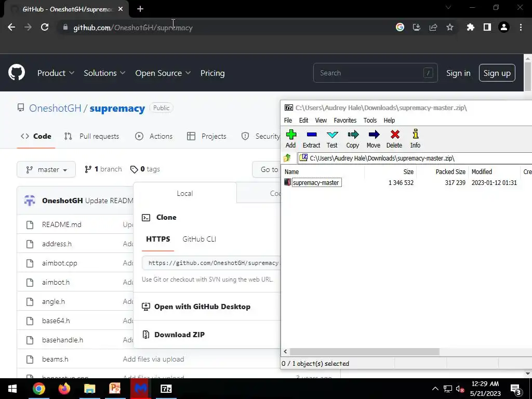Select the Local tab in clone popup
The image size is (532, 399).
[x=185, y=193]
